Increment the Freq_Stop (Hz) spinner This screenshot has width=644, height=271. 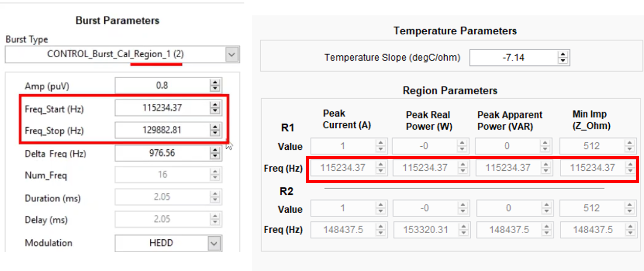pyautogui.click(x=215, y=127)
